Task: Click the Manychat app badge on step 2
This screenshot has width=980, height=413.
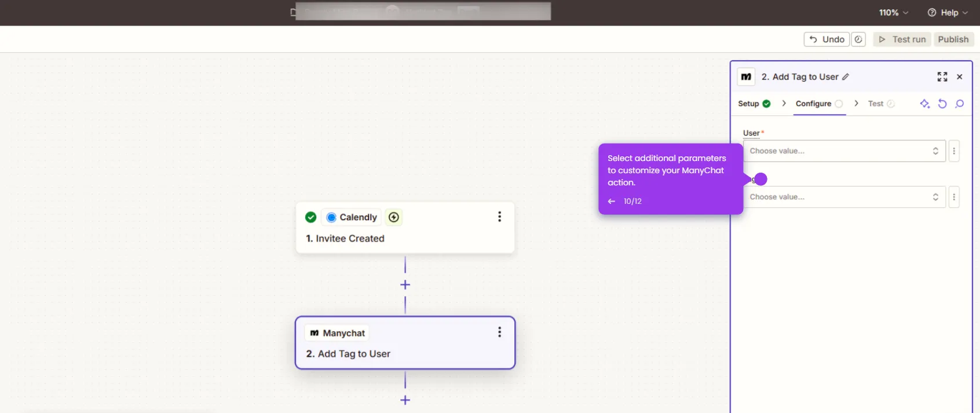Action: pyautogui.click(x=337, y=333)
